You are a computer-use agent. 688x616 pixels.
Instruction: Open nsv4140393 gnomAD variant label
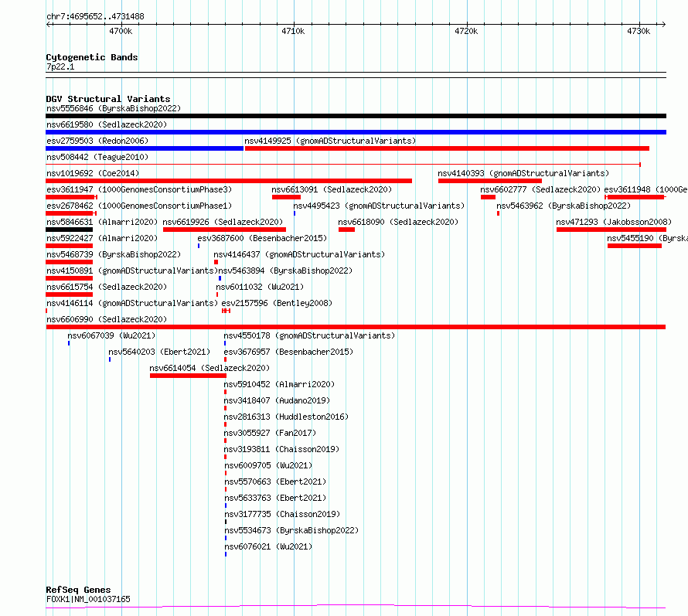(523, 173)
